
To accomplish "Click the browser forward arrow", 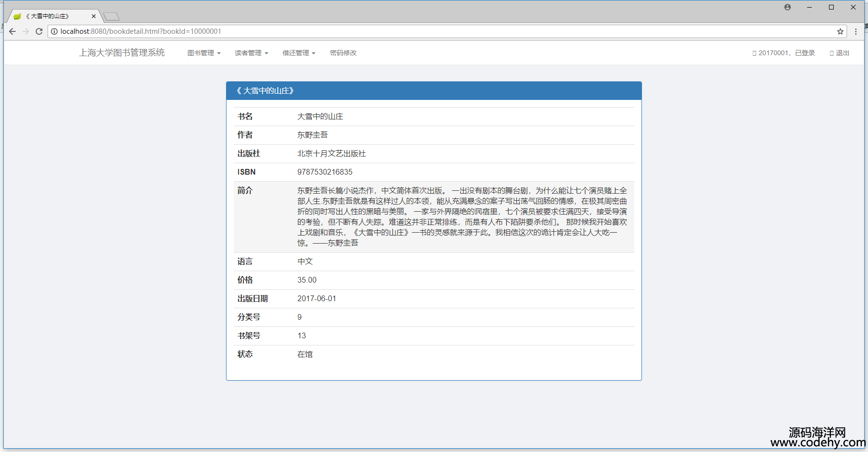I will [26, 31].
